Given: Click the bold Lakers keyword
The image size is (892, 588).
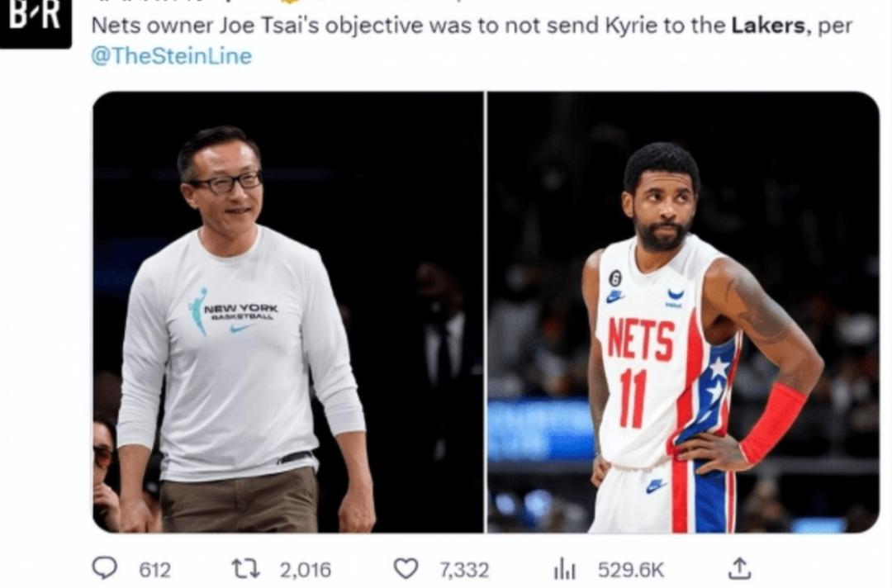Looking at the screenshot, I should coord(768,26).
